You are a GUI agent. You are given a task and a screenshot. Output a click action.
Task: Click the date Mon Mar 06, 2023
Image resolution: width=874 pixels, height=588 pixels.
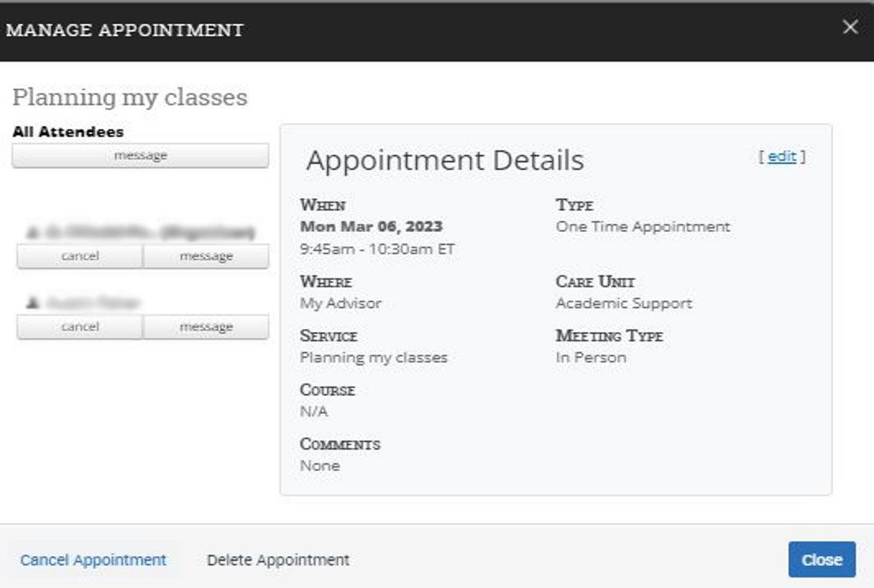click(x=371, y=227)
